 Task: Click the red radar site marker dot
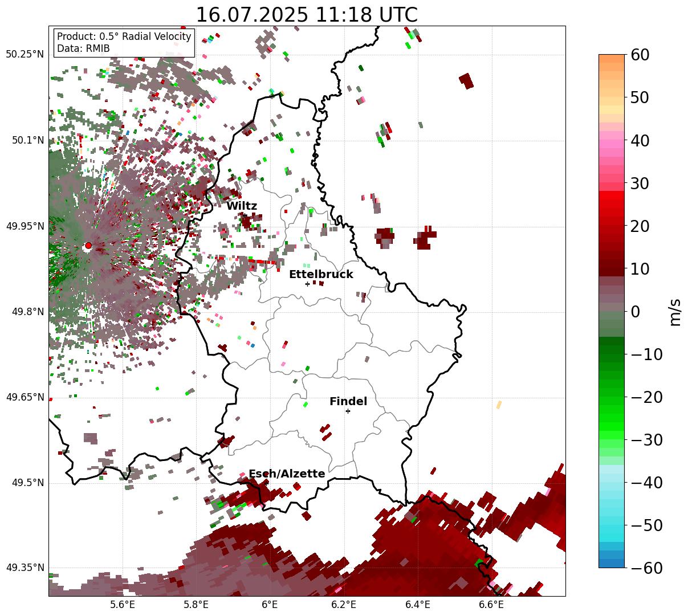(88, 246)
